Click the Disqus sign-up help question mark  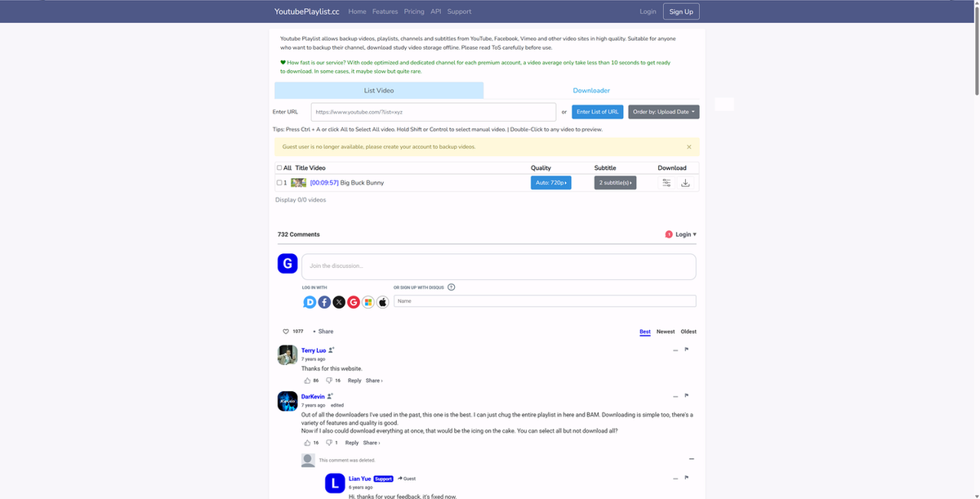pyautogui.click(x=452, y=287)
